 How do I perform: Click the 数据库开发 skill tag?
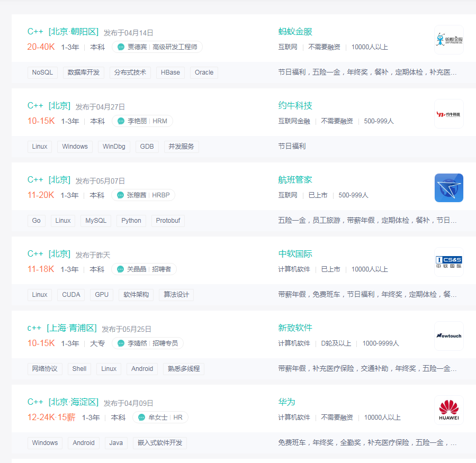84,72
